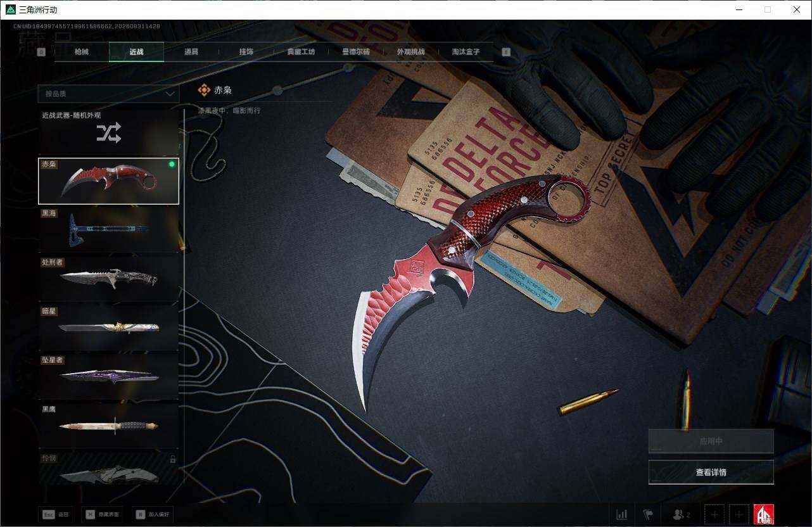
Task: Click the lock icon on the 怜悯 skin
Action: 172,459
